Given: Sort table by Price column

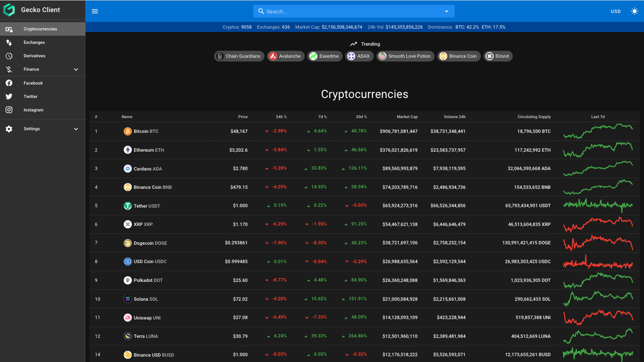Looking at the screenshot, I should click(x=243, y=117).
